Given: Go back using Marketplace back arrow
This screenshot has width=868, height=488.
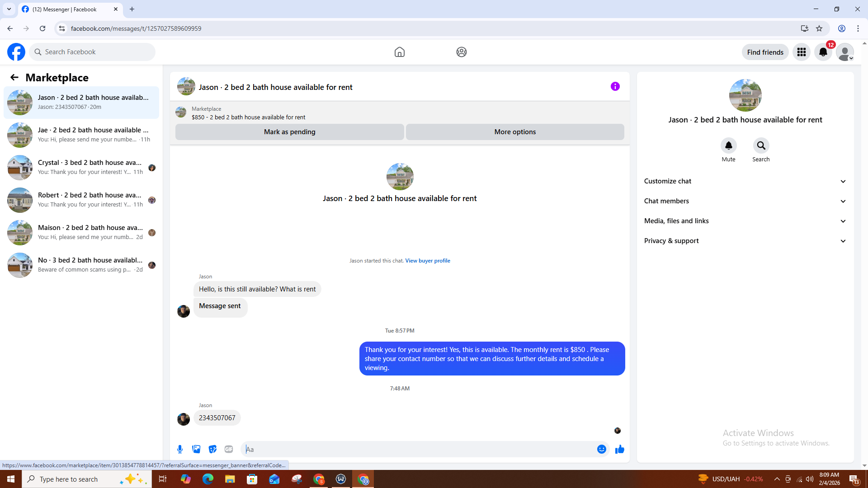Looking at the screenshot, I should (x=14, y=78).
